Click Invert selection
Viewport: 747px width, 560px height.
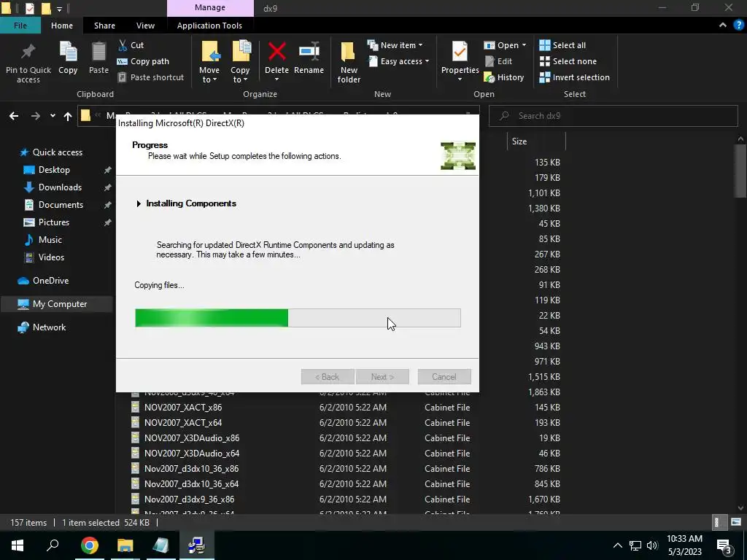tap(575, 77)
